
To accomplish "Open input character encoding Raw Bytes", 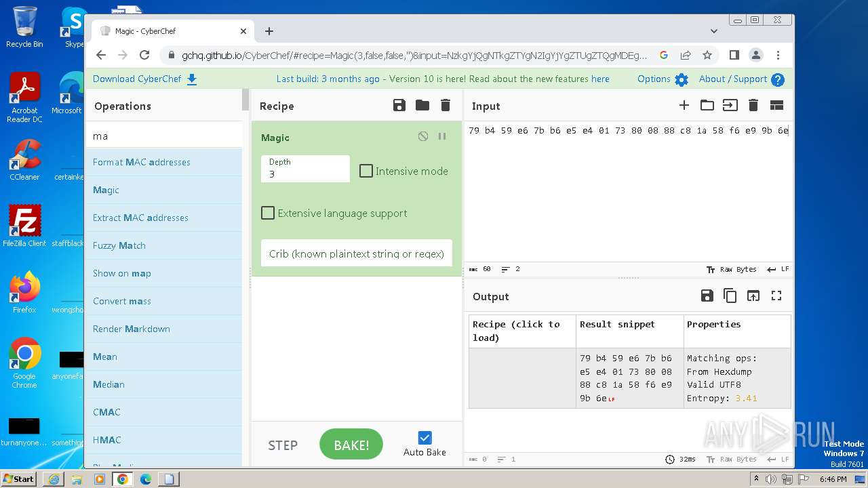I will [731, 269].
